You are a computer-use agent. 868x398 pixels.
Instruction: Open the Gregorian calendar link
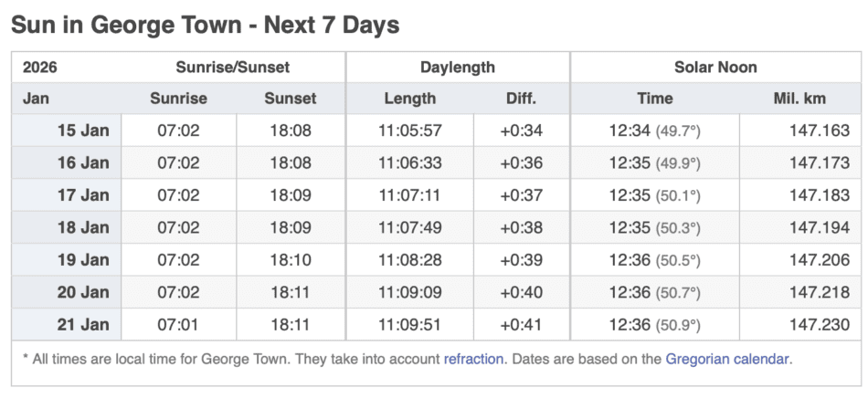tap(726, 359)
